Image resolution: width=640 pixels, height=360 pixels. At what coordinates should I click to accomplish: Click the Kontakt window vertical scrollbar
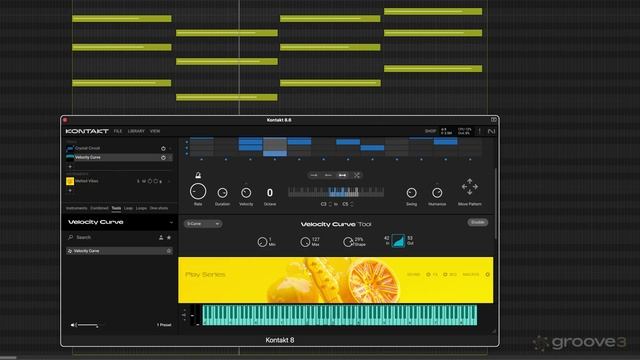[x=496, y=204]
